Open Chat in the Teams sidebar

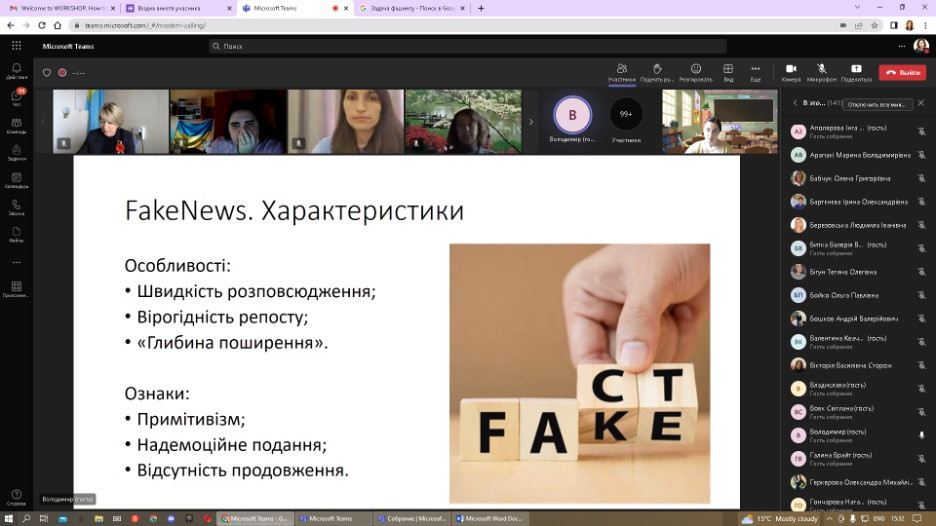click(x=17, y=98)
